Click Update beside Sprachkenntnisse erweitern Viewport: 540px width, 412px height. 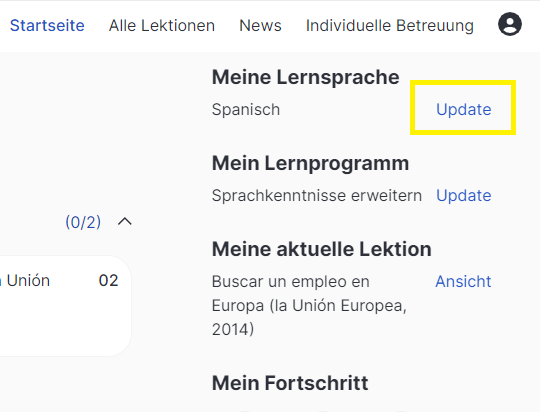464,196
